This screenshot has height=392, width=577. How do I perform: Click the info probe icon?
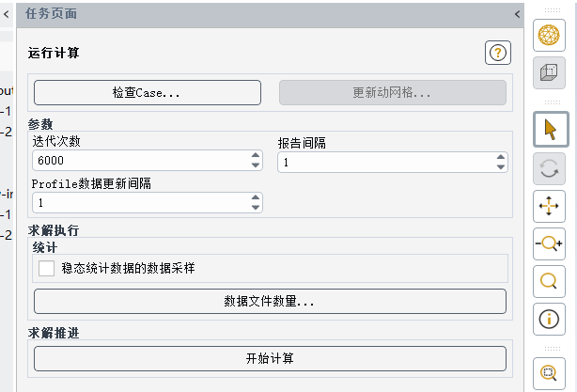point(549,319)
